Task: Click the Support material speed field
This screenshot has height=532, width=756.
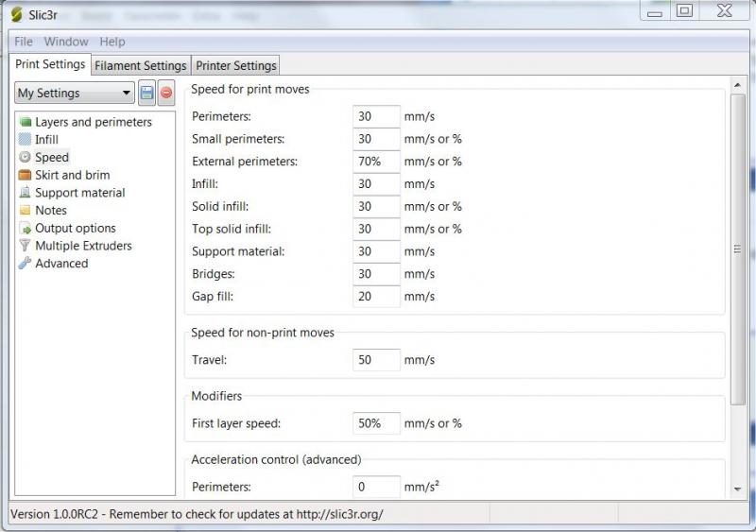Action: click(376, 251)
